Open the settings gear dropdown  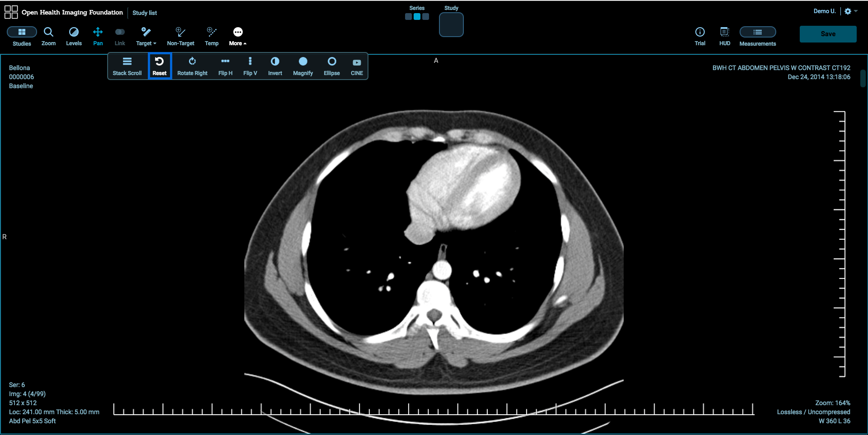(851, 11)
